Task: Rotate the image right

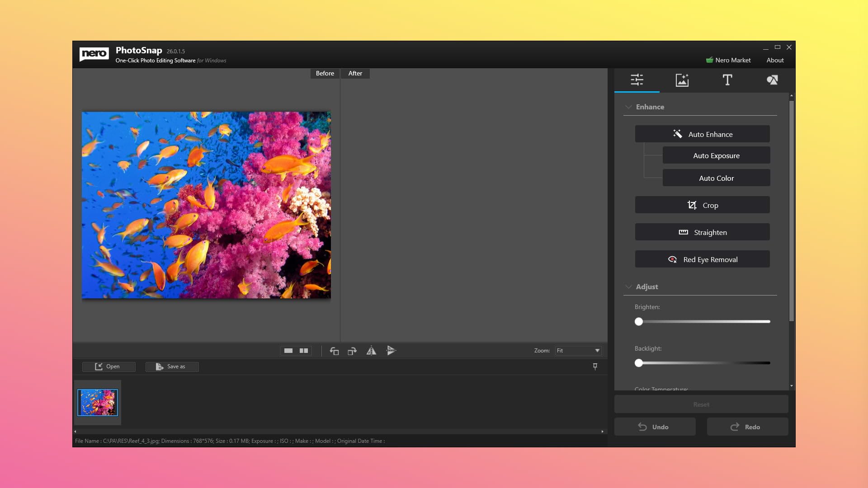Action: [352, 351]
